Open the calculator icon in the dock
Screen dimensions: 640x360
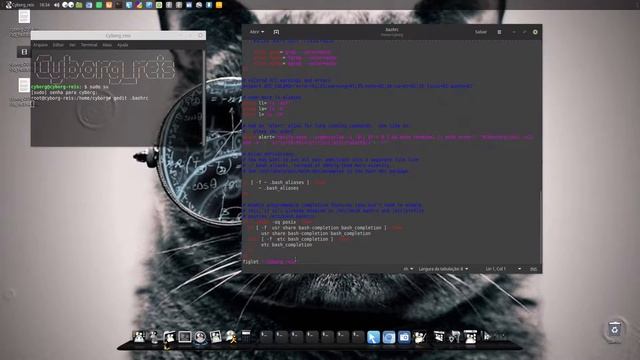(246, 337)
